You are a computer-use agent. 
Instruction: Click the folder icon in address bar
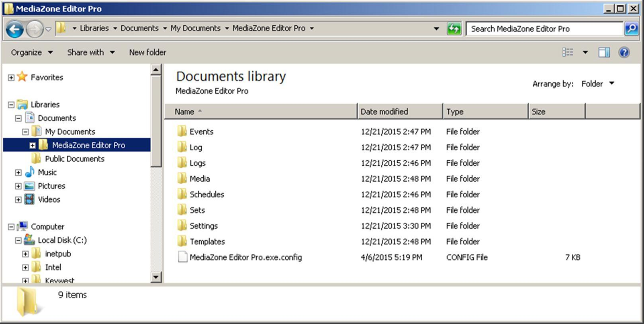[61, 28]
